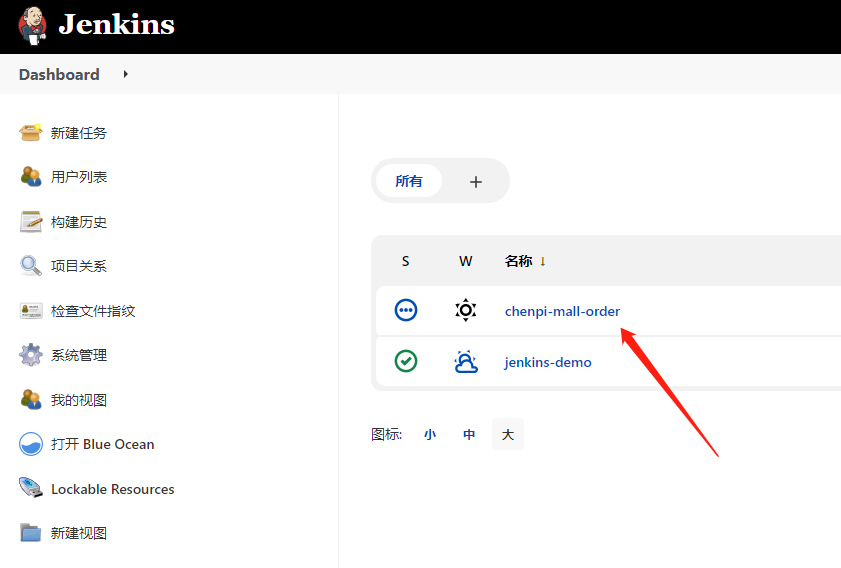This screenshot has width=841, height=568.
Task: Click jenkins-demo green success status icon
Action: 406,361
